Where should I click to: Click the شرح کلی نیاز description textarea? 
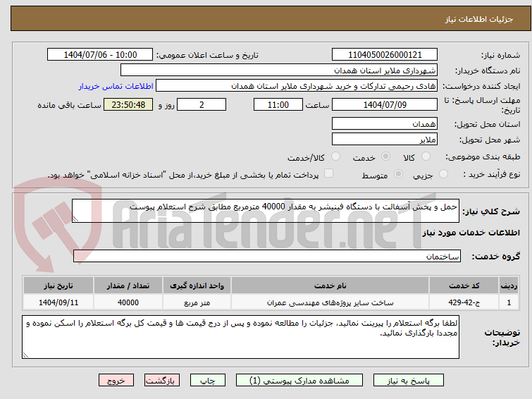[x=266, y=211]
